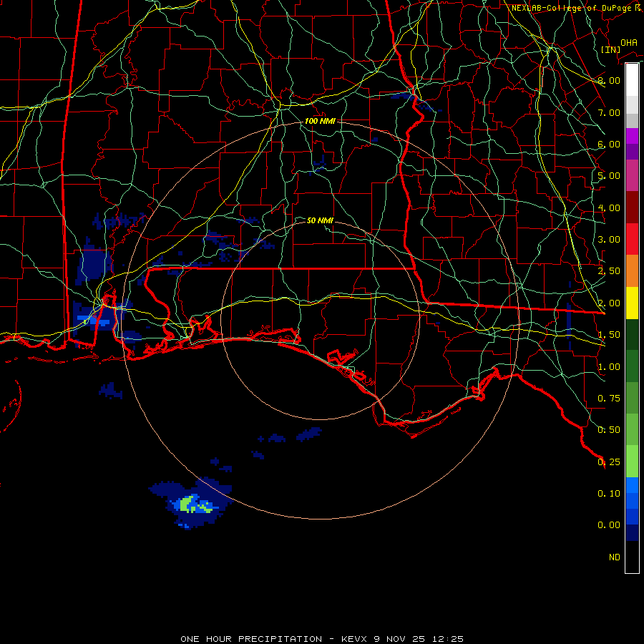Select the yellow swatch in the color scale
The height and width of the screenshot is (644, 644).
[x=632, y=303]
